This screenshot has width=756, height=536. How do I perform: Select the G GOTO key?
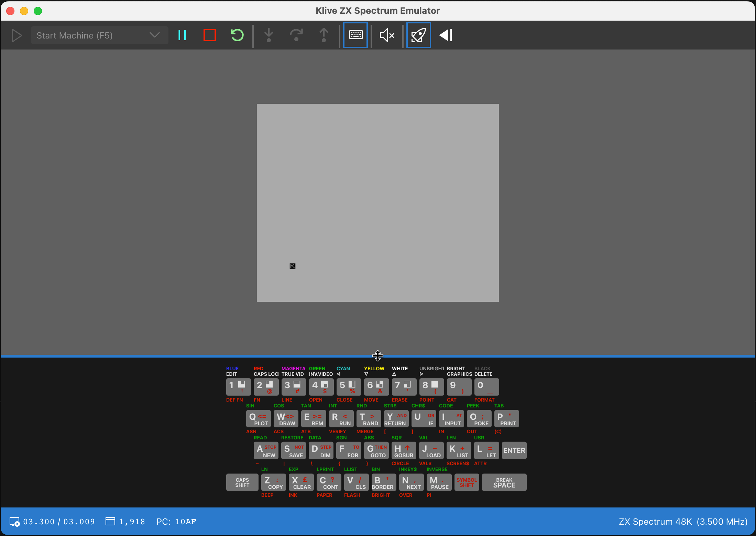tap(376, 451)
